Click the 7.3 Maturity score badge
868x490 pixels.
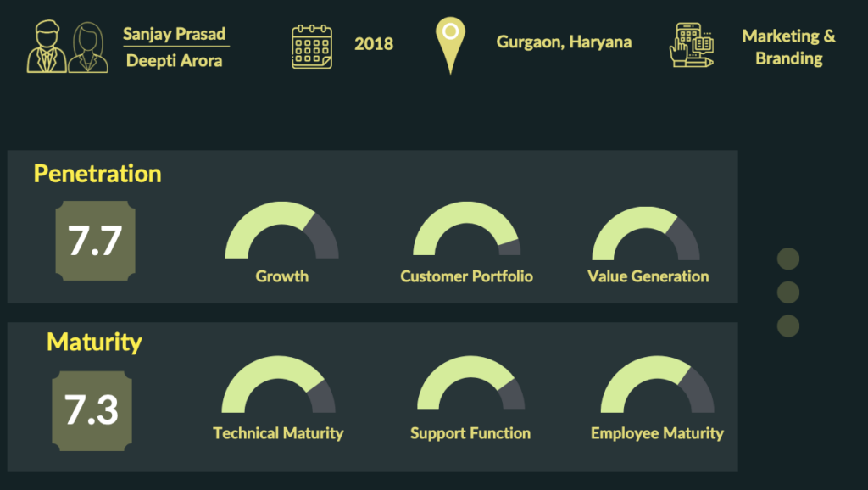tap(92, 410)
